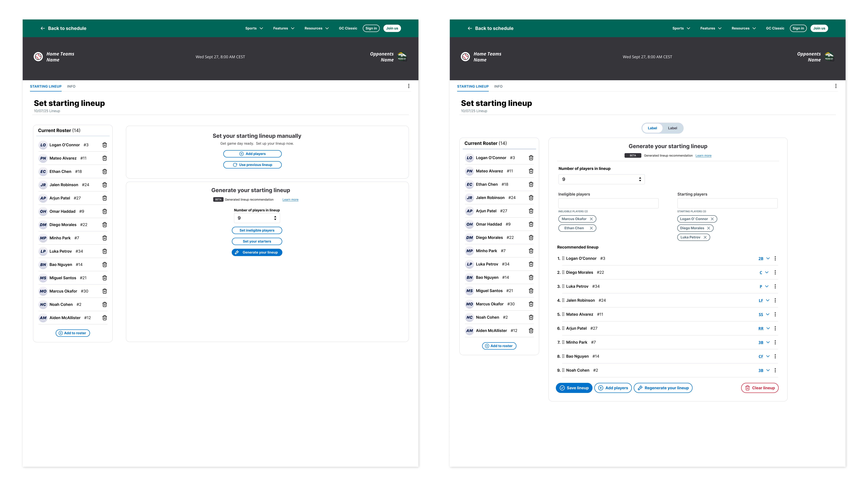Open kebab menu for Logan O'Connor lineup row
The image size is (868, 486).
[775, 258]
